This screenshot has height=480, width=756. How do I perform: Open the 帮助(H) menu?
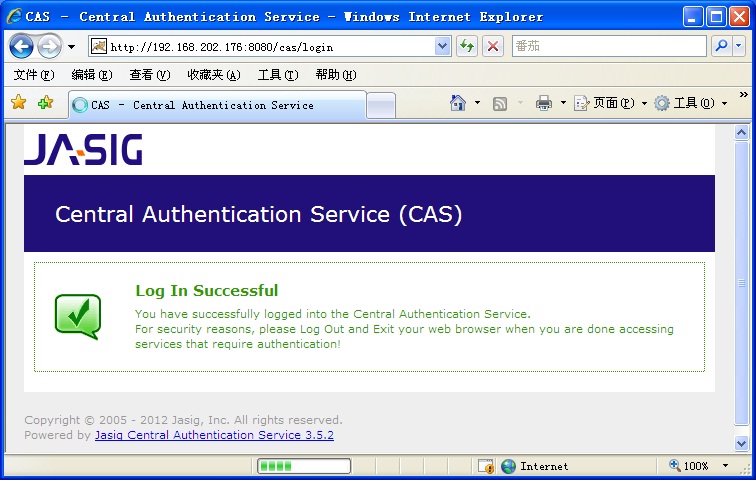[x=336, y=75]
